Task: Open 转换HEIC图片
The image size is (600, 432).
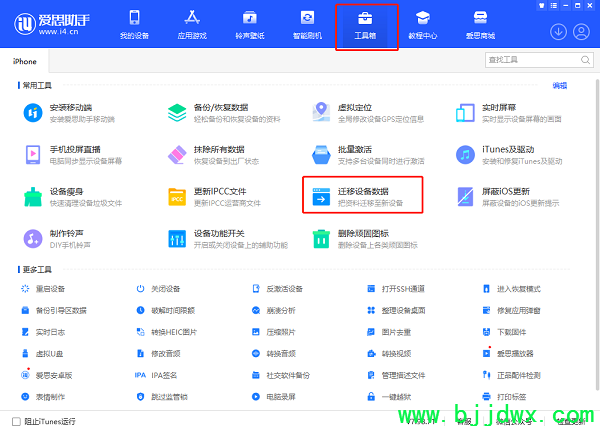Action: tap(166, 332)
